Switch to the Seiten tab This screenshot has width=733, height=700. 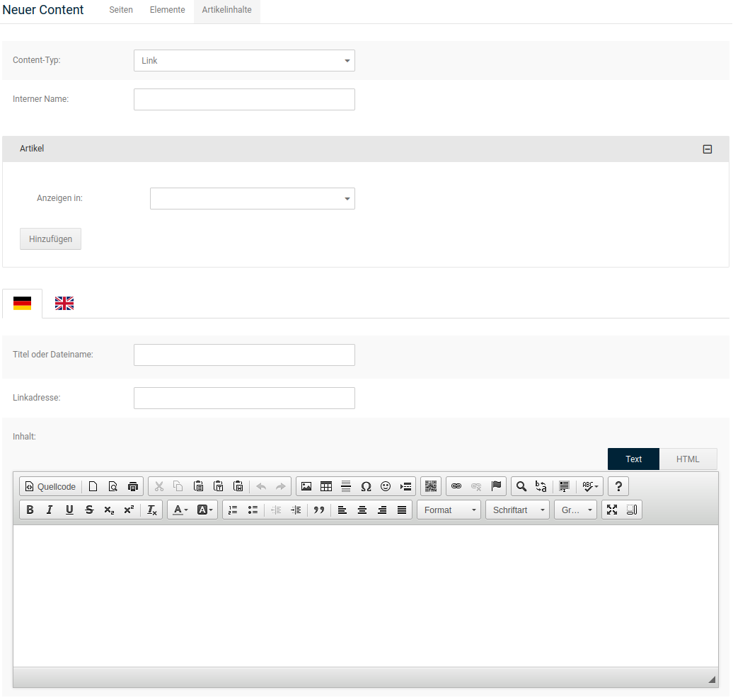tap(121, 10)
